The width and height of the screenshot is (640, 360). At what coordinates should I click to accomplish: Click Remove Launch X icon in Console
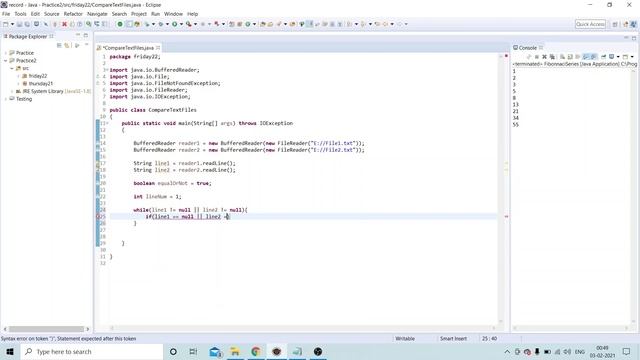pyautogui.click(x=544, y=57)
